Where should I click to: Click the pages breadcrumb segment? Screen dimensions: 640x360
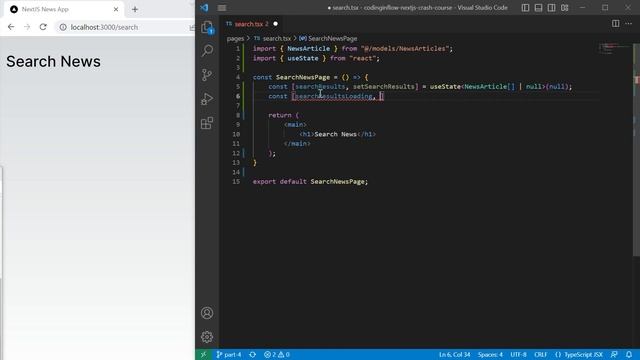coord(235,38)
